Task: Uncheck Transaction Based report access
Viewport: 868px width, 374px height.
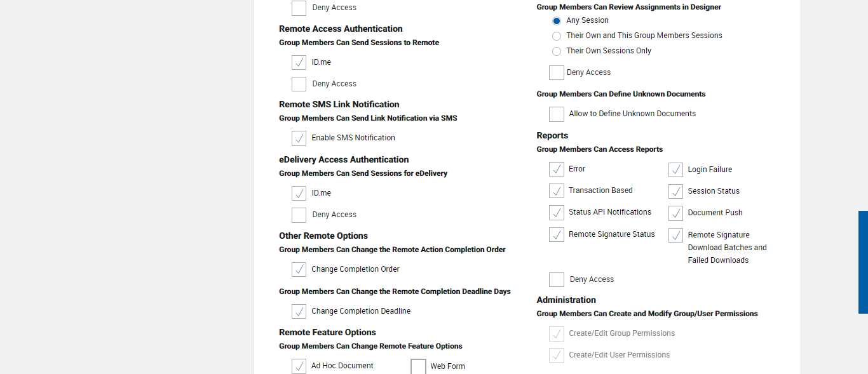Action: [x=557, y=191]
